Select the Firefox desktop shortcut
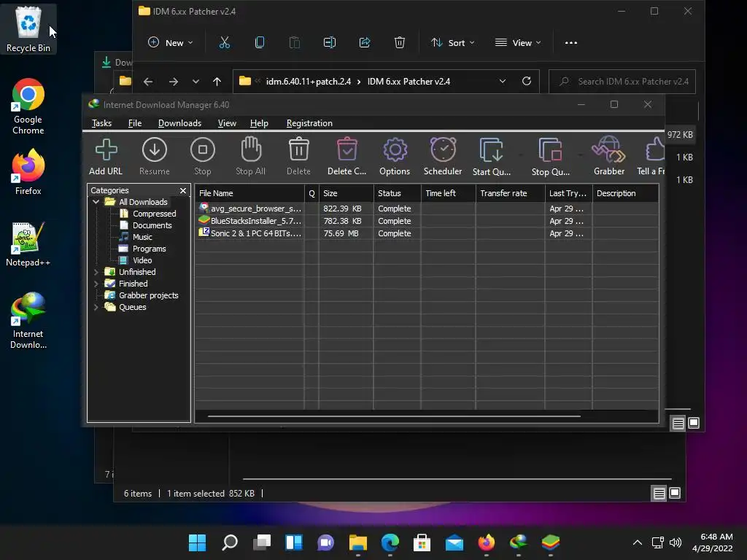747x560 pixels. (28, 172)
